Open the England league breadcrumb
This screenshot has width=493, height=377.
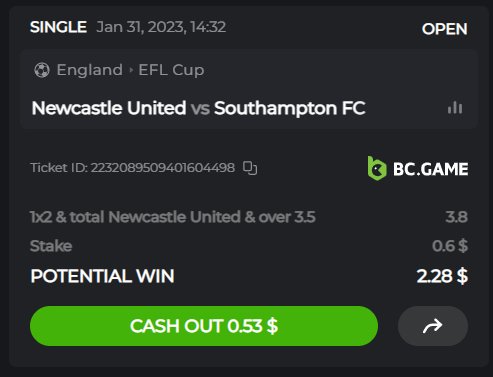[90, 70]
